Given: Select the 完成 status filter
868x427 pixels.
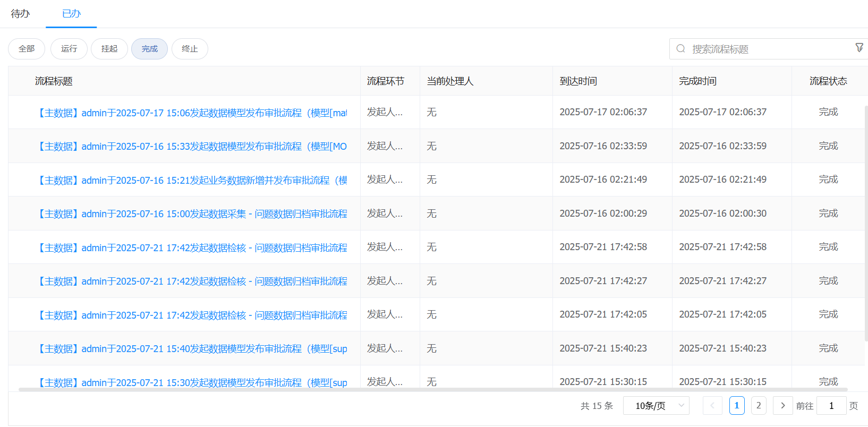Looking at the screenshot, I should pos(149,49).
